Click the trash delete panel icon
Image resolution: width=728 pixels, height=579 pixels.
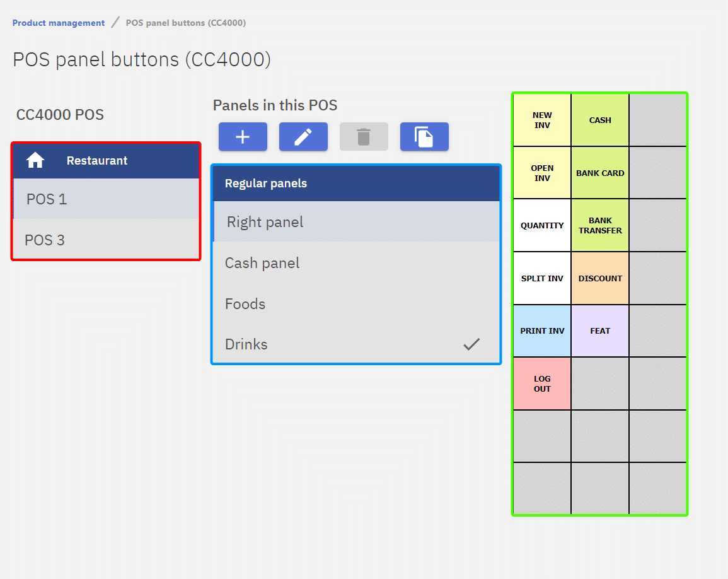click(x=364, y=137)
